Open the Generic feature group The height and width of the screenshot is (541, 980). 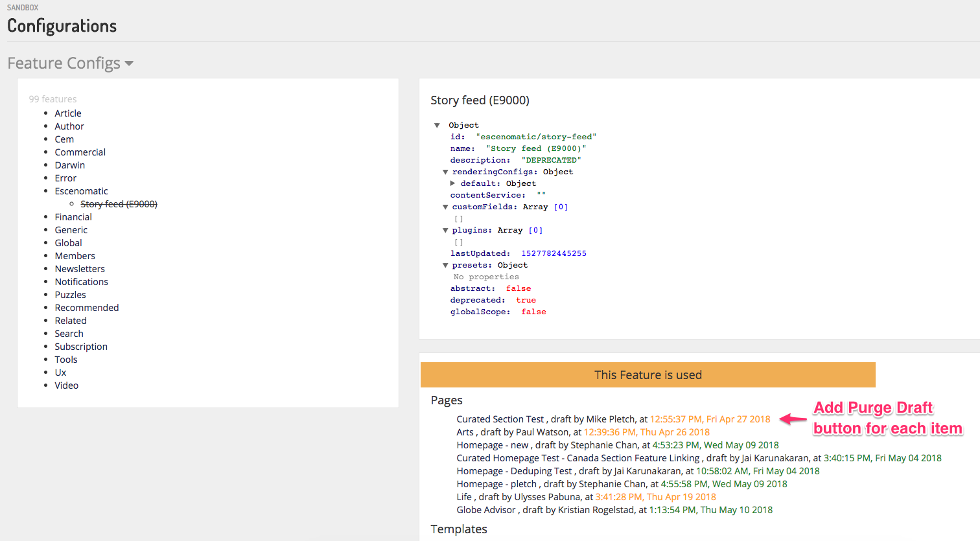[71, 230]
